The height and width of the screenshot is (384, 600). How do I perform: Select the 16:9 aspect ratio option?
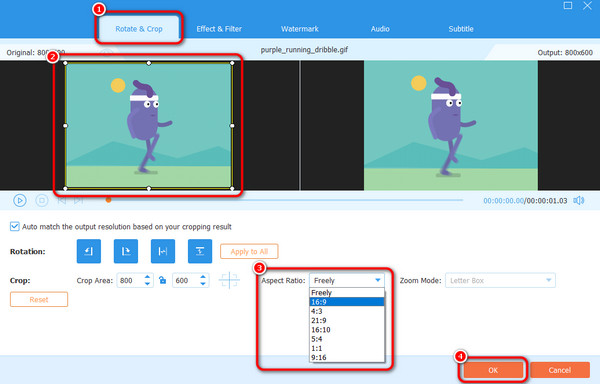coord(347,302)
